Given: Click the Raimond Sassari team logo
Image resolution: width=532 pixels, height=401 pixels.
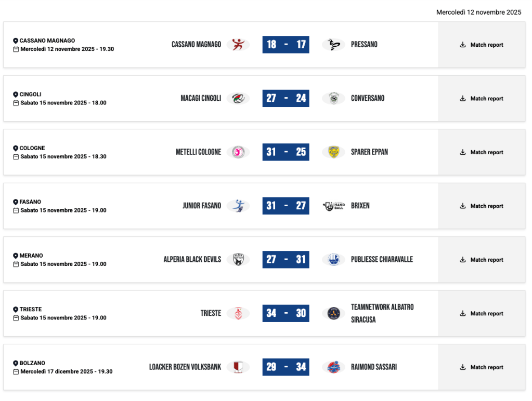Looking at the screenshot, I should (333, 367).
